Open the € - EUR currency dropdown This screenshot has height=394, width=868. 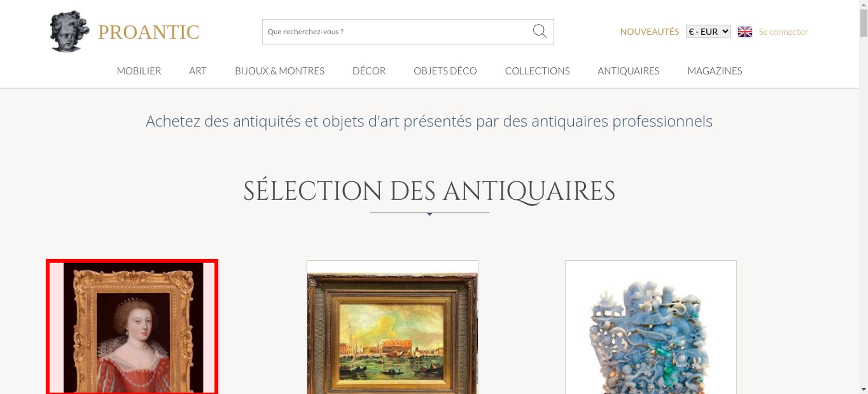pos(708,32)
